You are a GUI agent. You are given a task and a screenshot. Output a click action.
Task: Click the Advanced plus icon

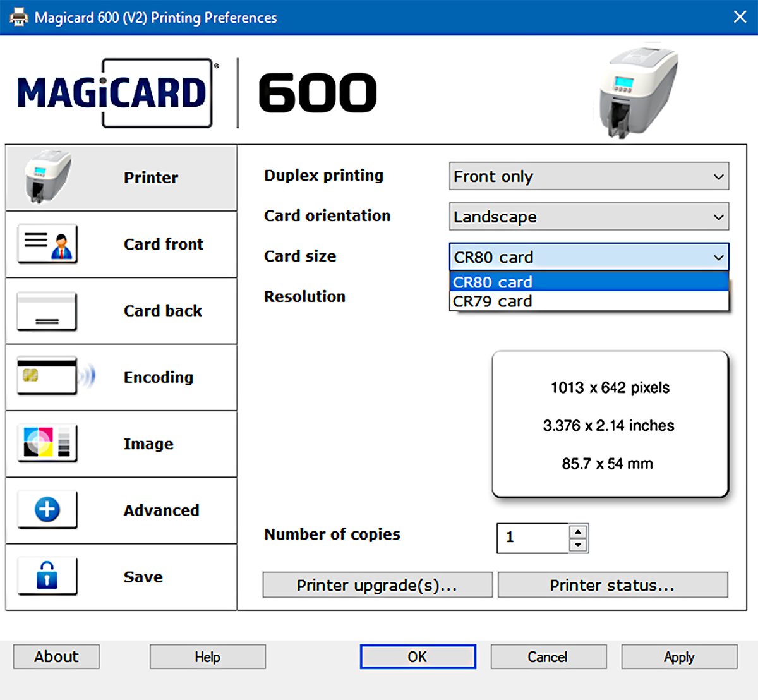(47, 509)
